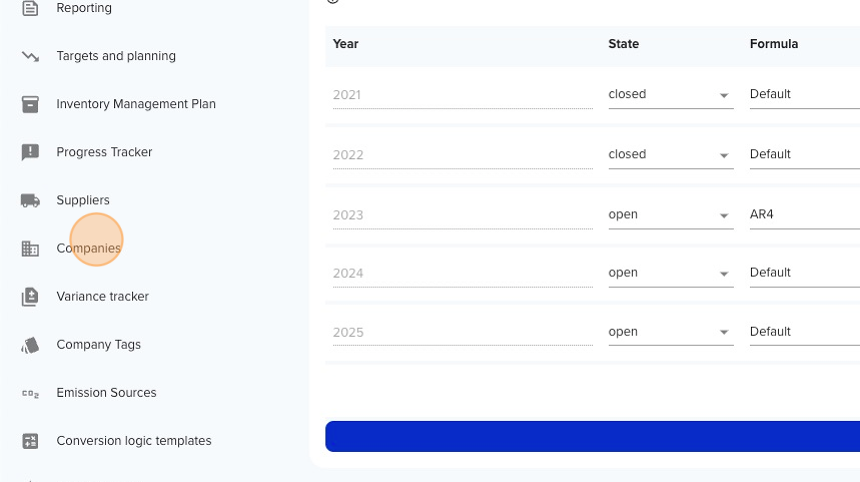
Task: Open Conversion logic templates link
Action: [x=134, y=441]
